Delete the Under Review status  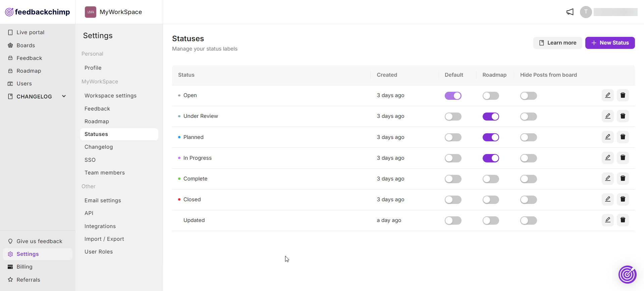tap(623, 116)
